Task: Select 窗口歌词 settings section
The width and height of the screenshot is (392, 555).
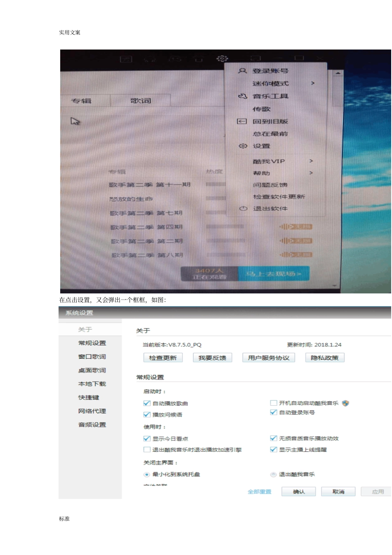Action: coord(92,357)
